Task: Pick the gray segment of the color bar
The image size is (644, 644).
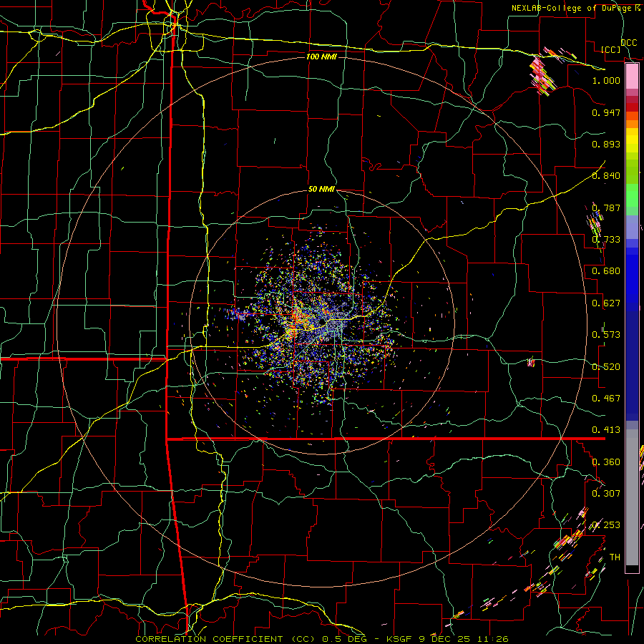Action: point(632,497)
